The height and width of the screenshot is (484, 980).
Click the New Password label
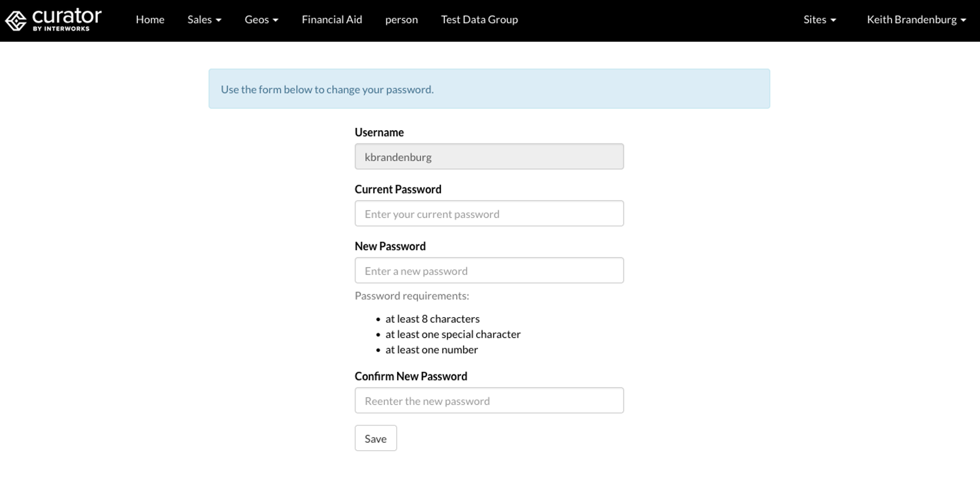coord(390,246)
